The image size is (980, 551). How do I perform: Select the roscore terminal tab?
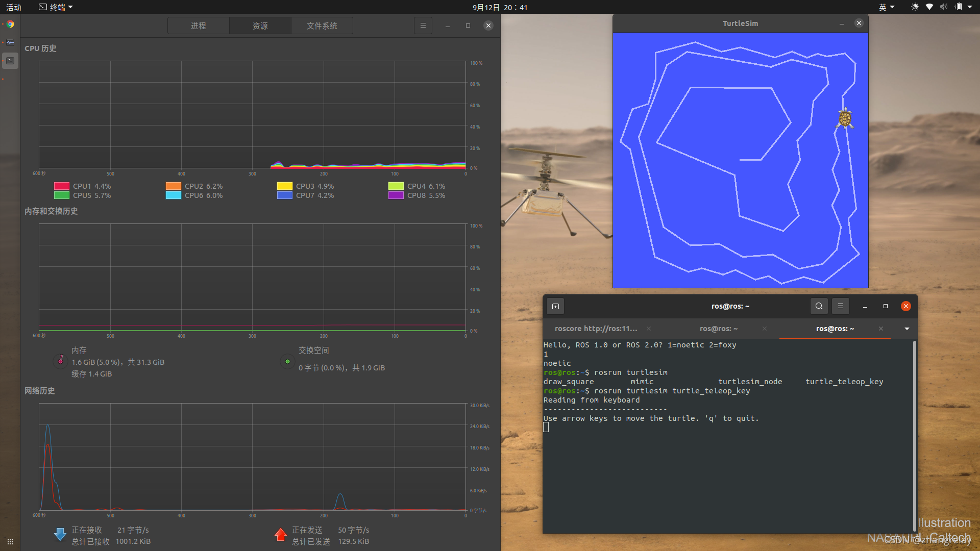[x=596, y=329]
